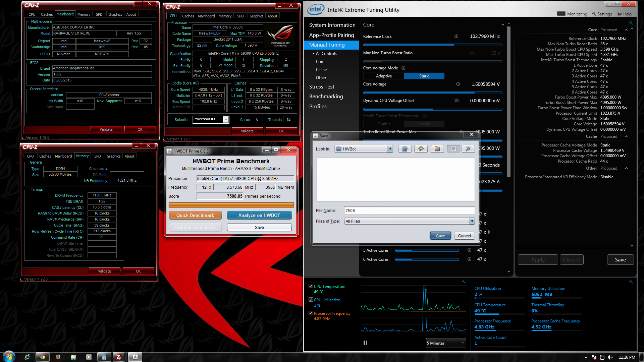Show info for Core Voltage Mode
This screenshot has width=644, height=362.
coord(404,68)
